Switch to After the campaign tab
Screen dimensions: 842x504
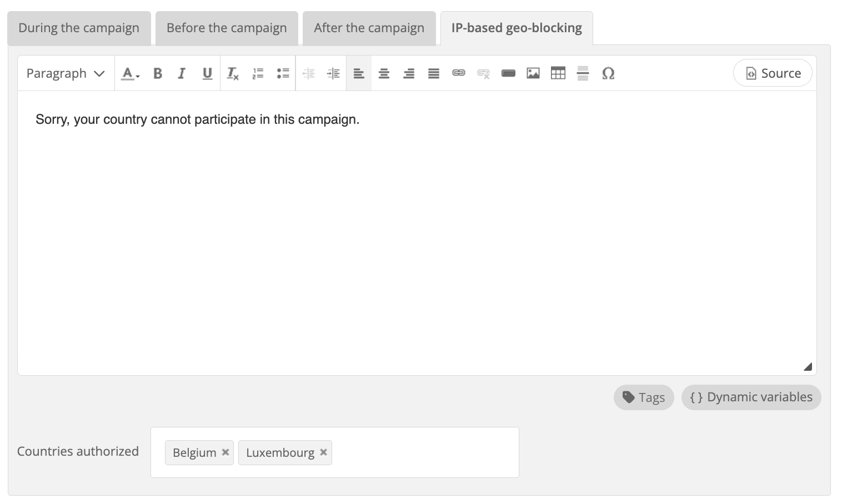369,28
